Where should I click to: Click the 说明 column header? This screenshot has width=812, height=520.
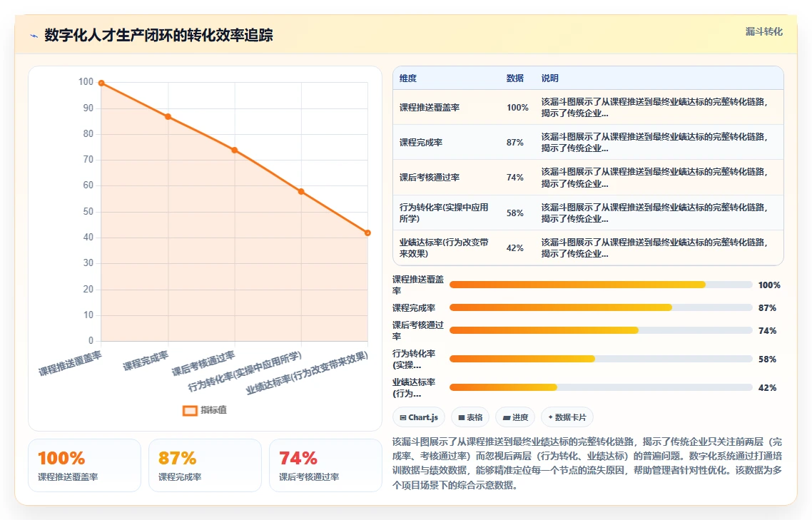pos(550,78)
